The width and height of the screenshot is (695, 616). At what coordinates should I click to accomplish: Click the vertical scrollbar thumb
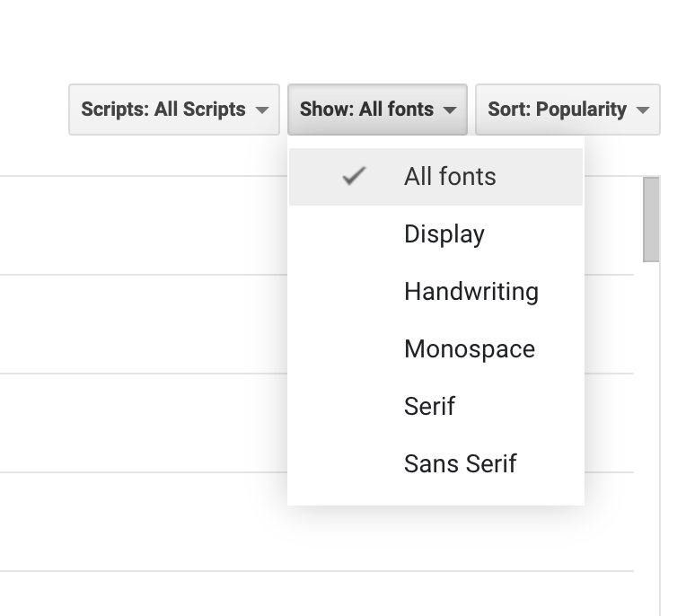pyautogui.click(x=651, y=219)
